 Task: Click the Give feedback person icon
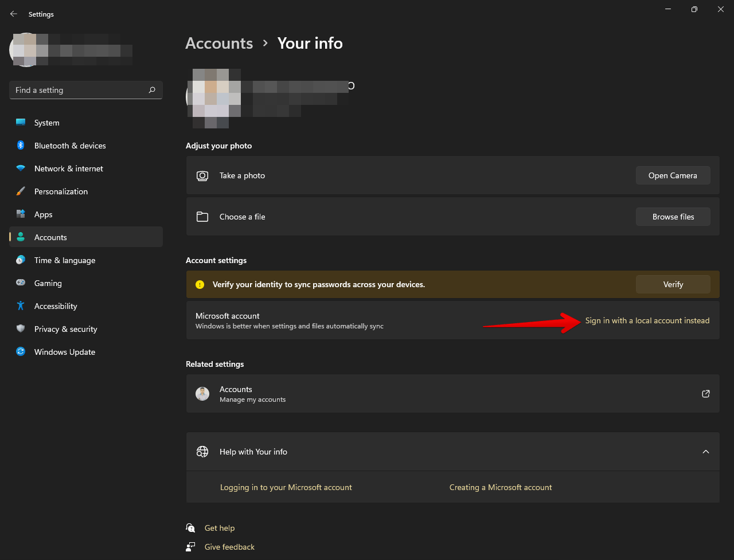tap(191, 547)
